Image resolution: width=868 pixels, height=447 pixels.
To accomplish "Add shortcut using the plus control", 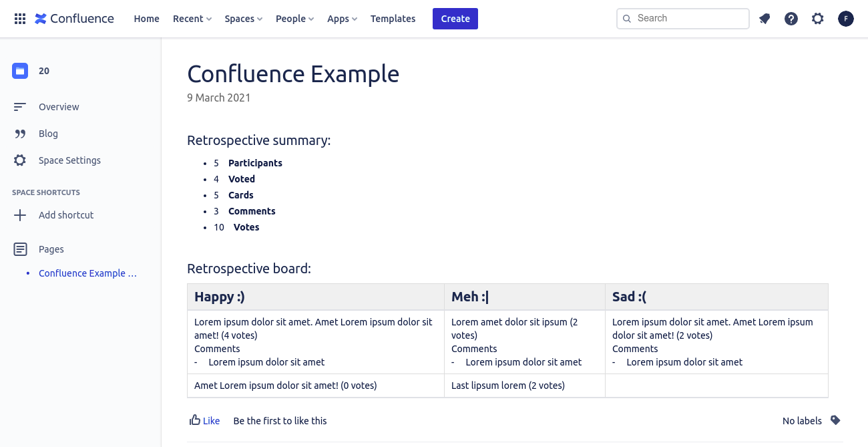I will pos(20,214).
